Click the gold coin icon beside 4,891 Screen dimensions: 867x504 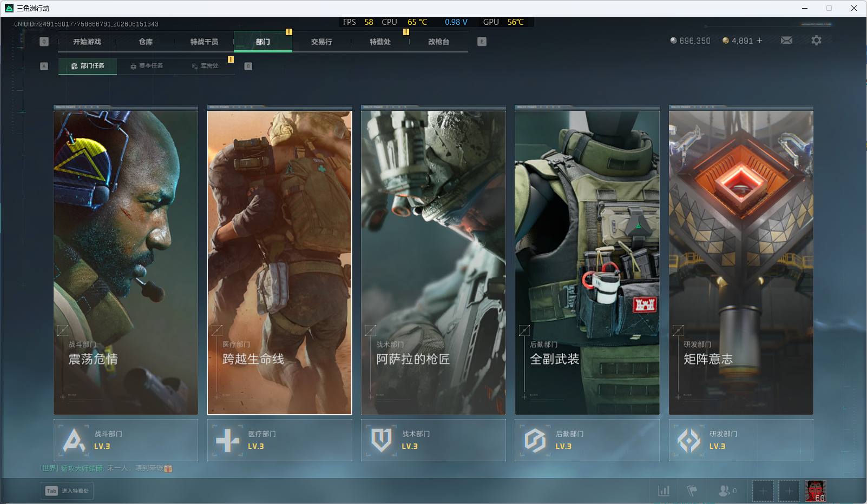[x=726, y=41]
